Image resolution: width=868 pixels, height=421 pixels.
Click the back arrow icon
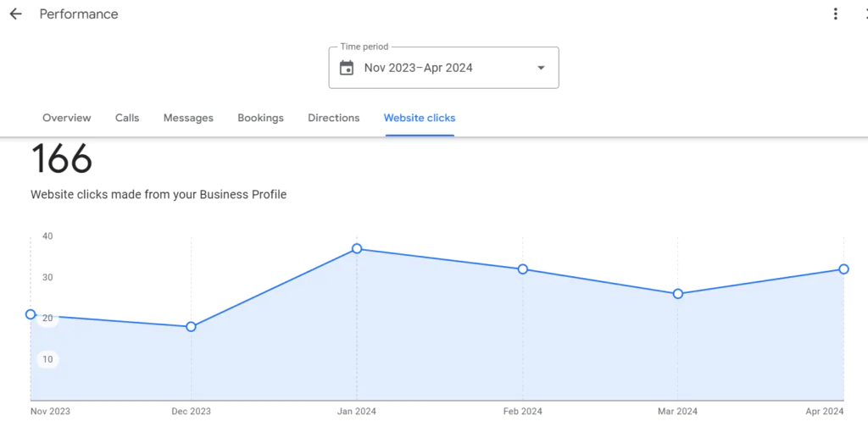click(x=15, y=14)
